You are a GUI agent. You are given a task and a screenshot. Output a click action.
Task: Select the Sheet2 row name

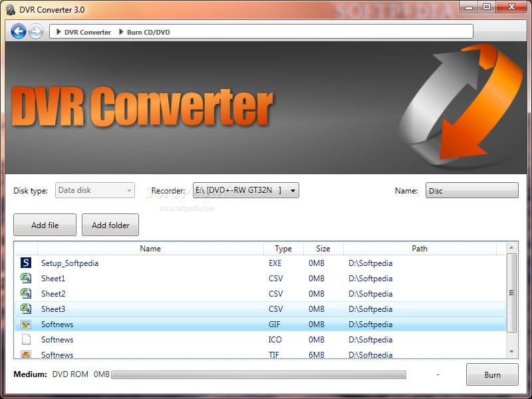pyautogui.click(x=53, y=294)
